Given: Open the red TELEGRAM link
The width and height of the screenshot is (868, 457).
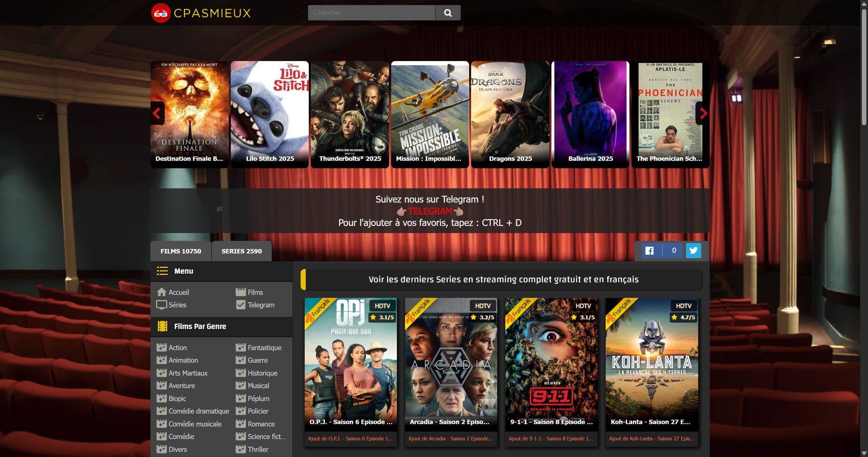Looking at the screenshot, I should pyautogui.click(x=430, y=211).
